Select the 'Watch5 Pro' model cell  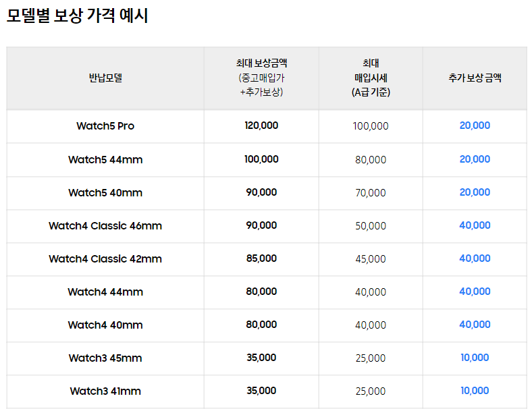click(105, 126)
